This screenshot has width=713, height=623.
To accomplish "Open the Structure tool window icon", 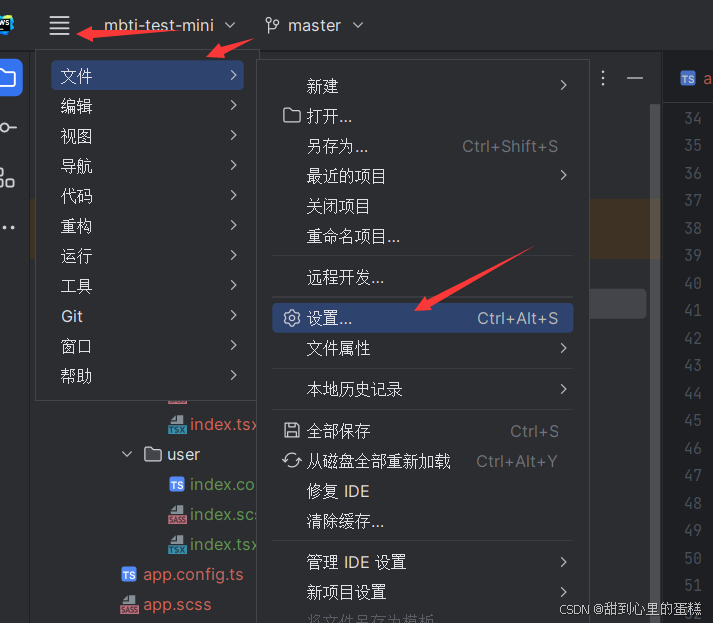I will [7, 178].
